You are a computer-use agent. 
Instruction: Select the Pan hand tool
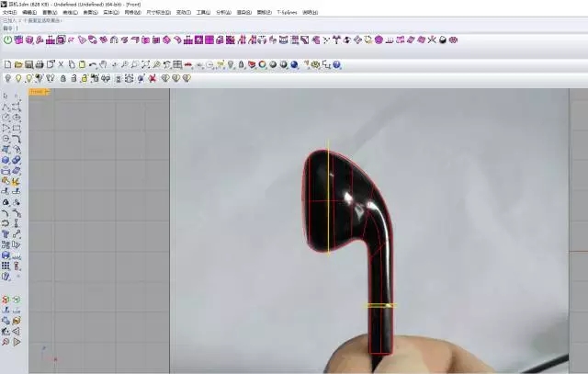pyautogui.click(x=103, y=65)
